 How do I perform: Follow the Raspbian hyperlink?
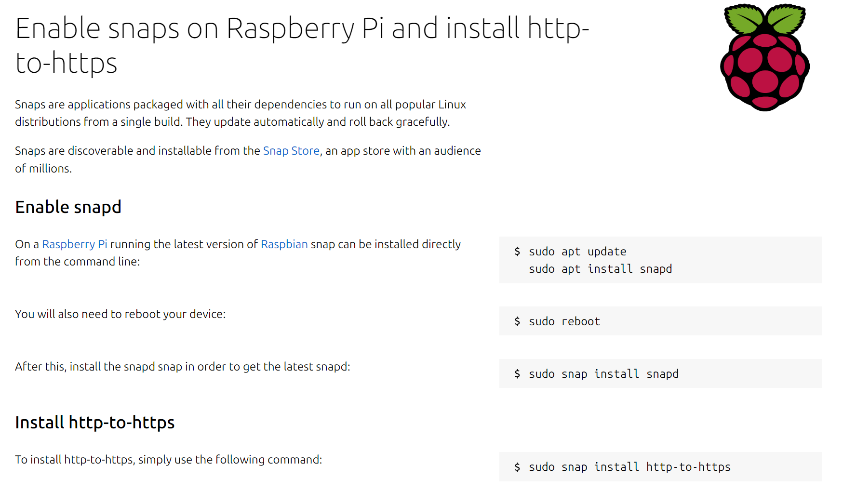click(284, 244)
